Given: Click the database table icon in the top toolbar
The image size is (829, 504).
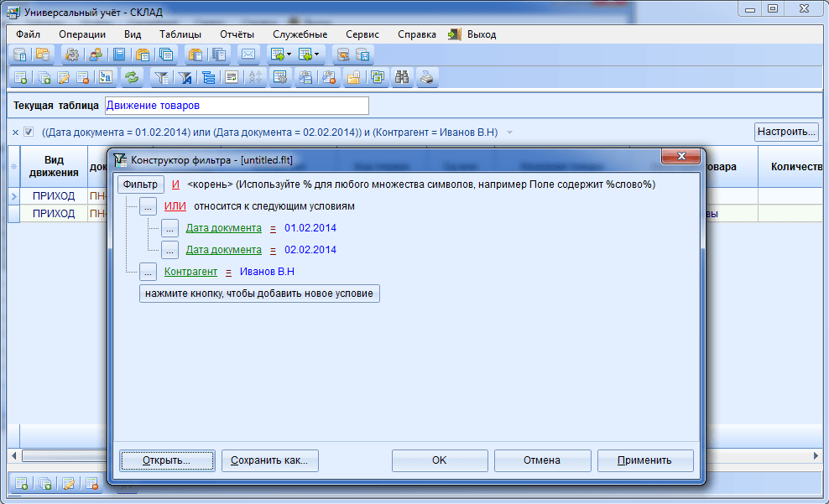Looking at the screenshot, I should pyautogui.click(x=20, y=55).
